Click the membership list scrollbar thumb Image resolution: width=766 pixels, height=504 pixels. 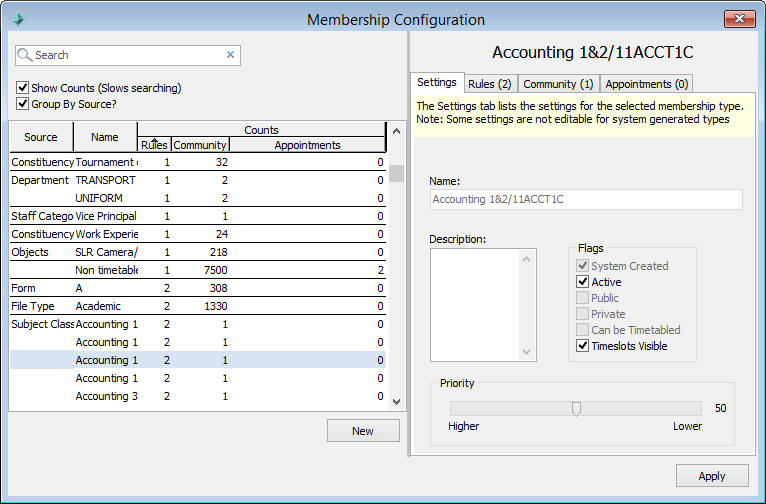click(397, 173)
